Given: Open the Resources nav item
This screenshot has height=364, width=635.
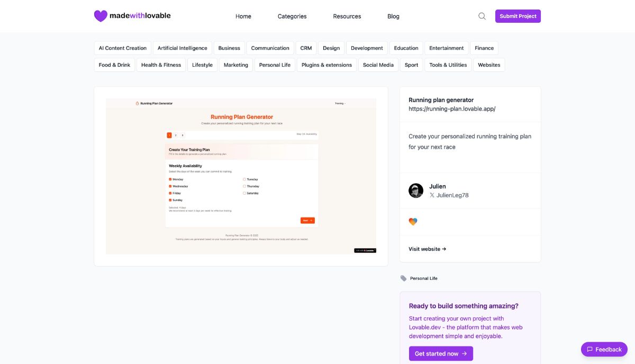Looking at the screenshot, I should [x=347, y=16].
